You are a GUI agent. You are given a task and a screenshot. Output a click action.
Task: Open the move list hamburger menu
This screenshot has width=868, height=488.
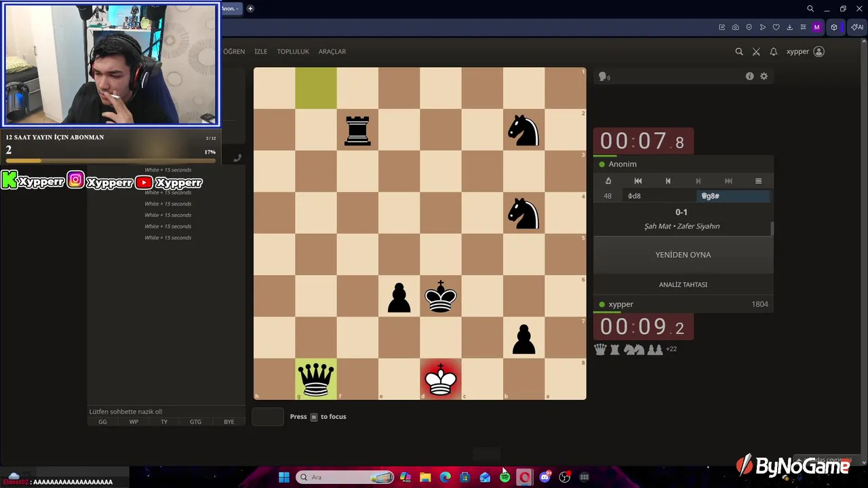tap(758, 181)
